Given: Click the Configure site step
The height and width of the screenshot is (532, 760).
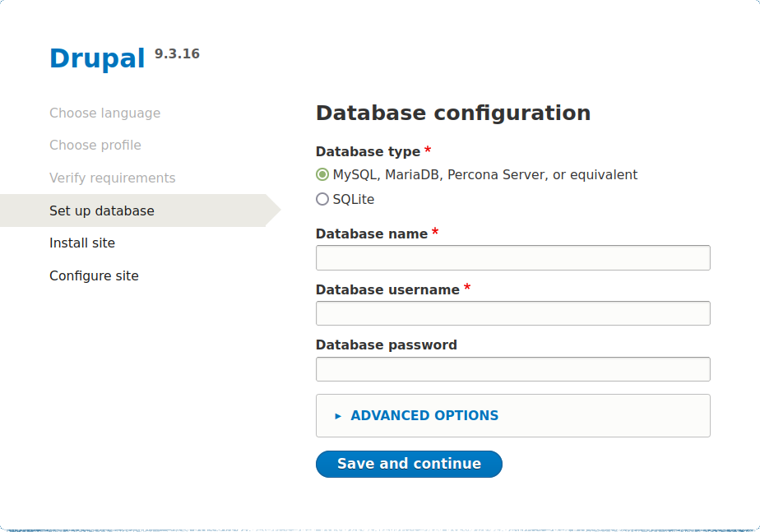Looking at the screenshot, I should pos(94,275).
